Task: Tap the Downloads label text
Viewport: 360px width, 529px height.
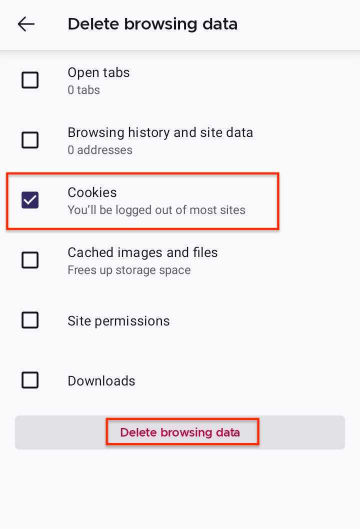Action: point(101,381)
